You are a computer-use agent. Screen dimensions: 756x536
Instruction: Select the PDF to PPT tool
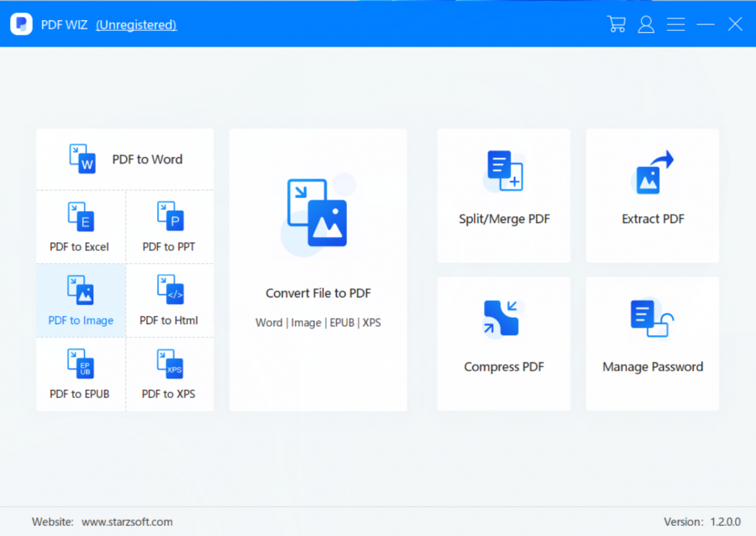point(169,227)
